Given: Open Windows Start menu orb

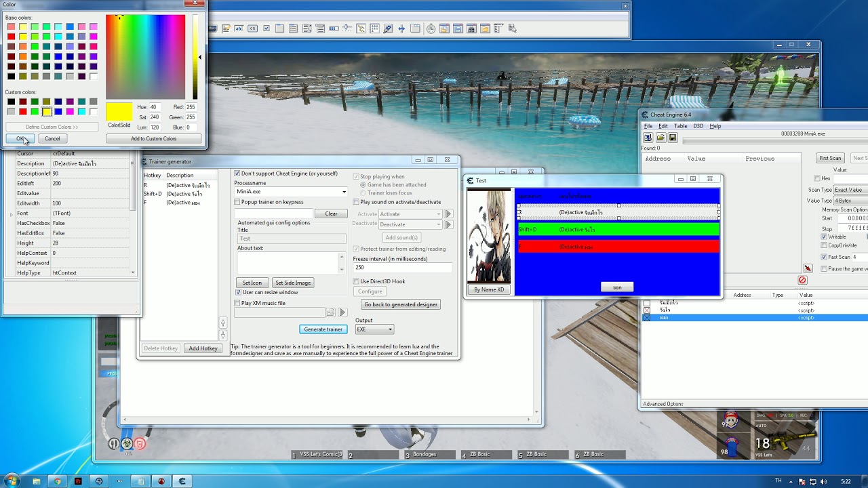Looking at the screenshot, I should click(x=12, y=481).
